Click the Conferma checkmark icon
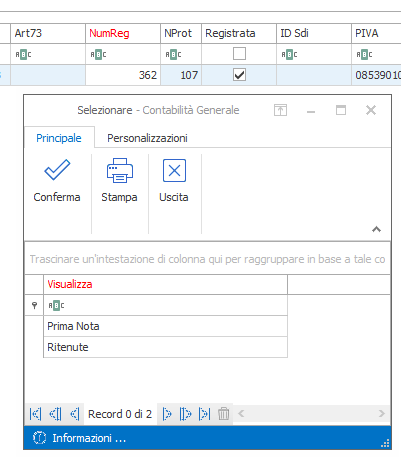 57,170
